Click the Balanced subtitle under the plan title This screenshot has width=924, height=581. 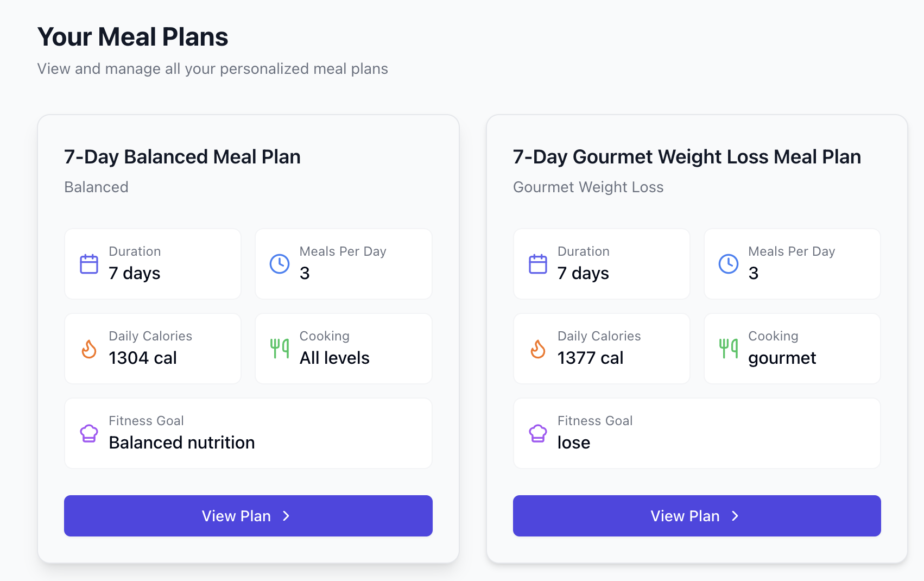(96, 187)
